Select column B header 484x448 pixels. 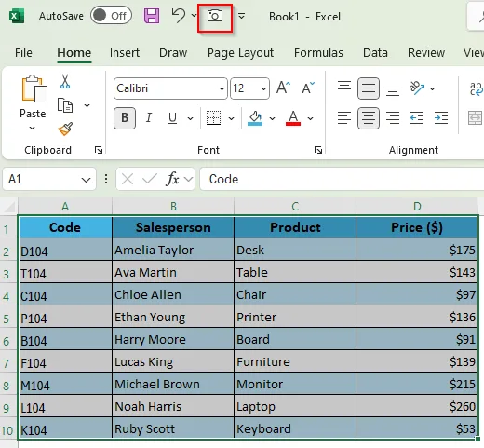173,207
